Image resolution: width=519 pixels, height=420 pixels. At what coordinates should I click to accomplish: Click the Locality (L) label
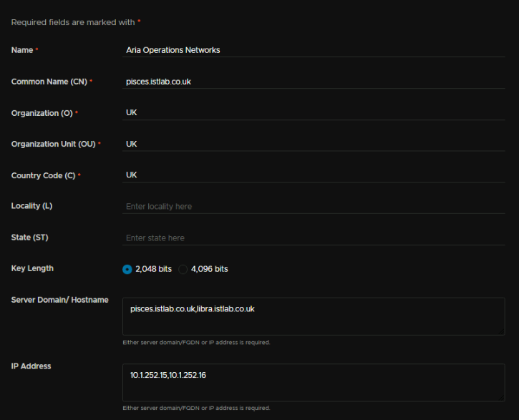pos(31,206)
